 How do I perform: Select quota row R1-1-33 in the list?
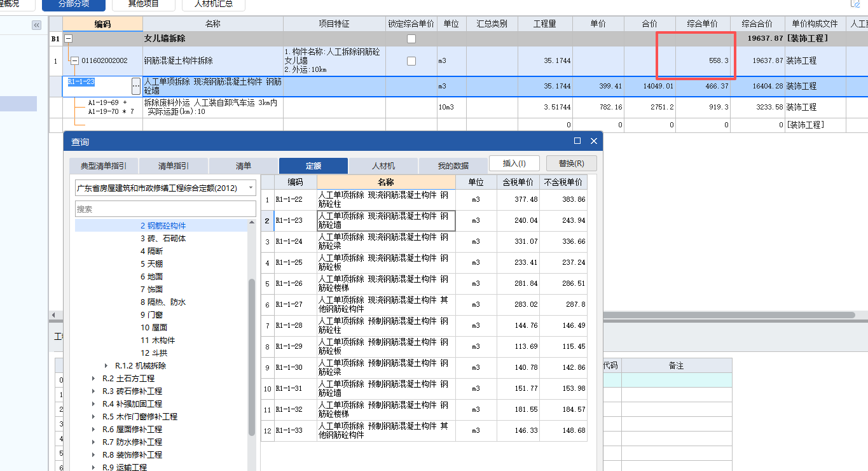click(424, 431)
